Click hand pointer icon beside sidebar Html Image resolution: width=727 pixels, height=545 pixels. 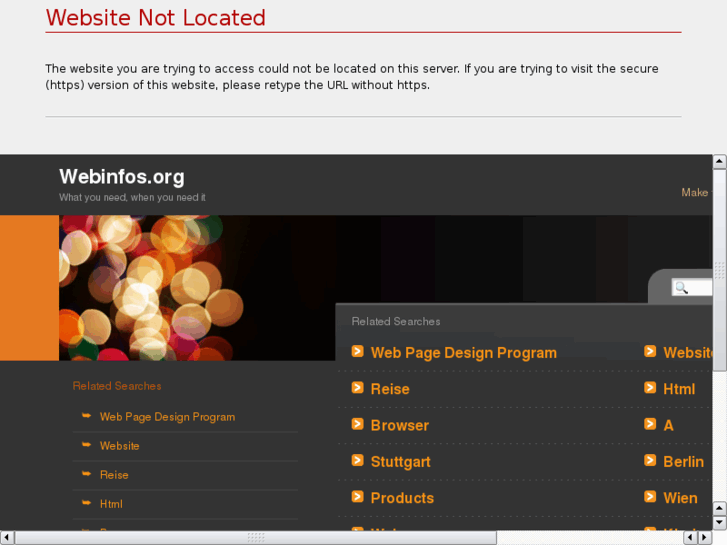click(86, 503)
